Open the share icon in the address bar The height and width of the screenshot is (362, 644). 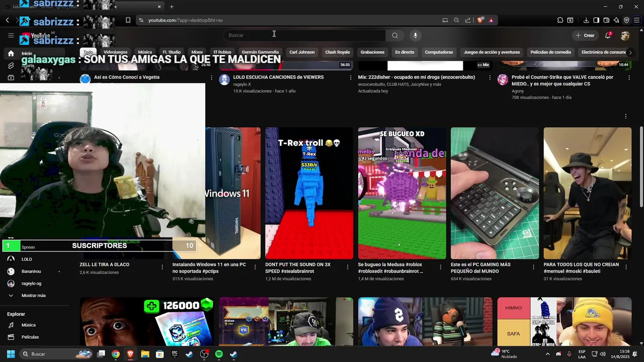point(468,20)
